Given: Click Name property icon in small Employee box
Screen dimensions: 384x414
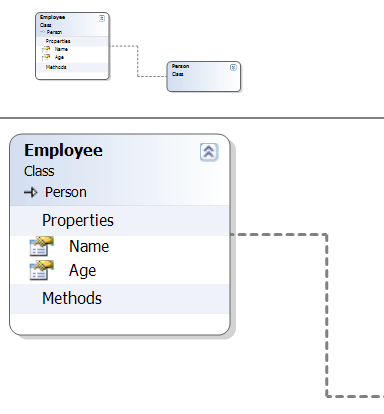Looking at the screenshot, I should coord(46,49).
